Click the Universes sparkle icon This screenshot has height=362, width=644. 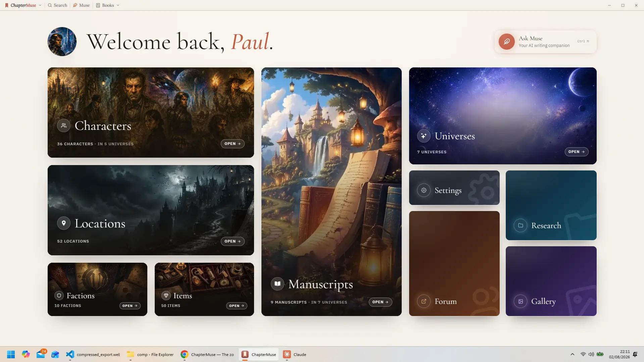click(x=424, y=136)
